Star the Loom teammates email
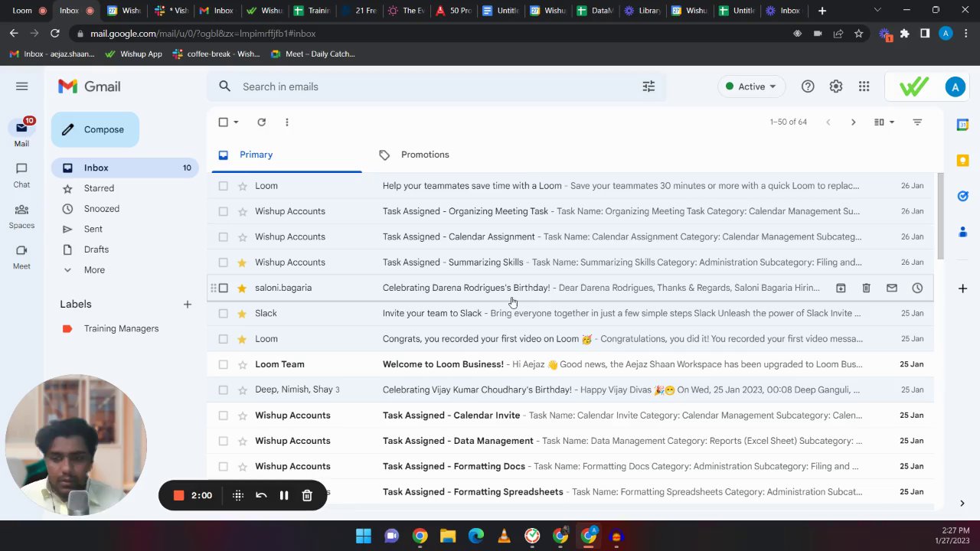 coord(242,186)
